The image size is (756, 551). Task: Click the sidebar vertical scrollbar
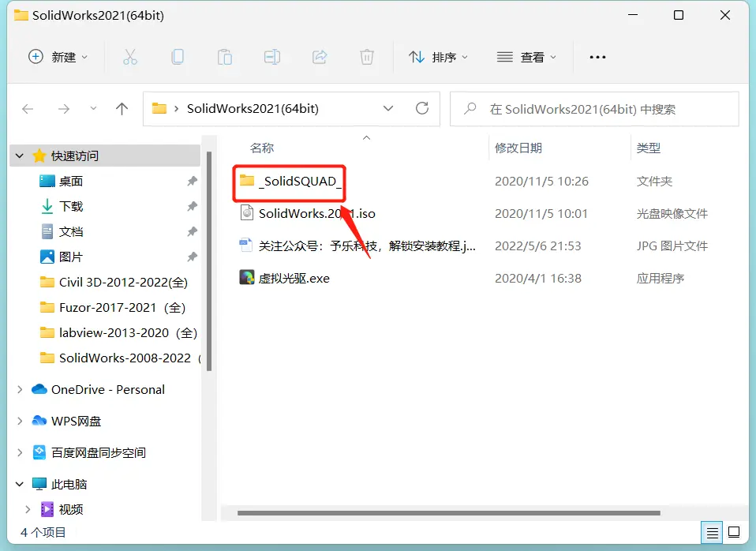209,261
